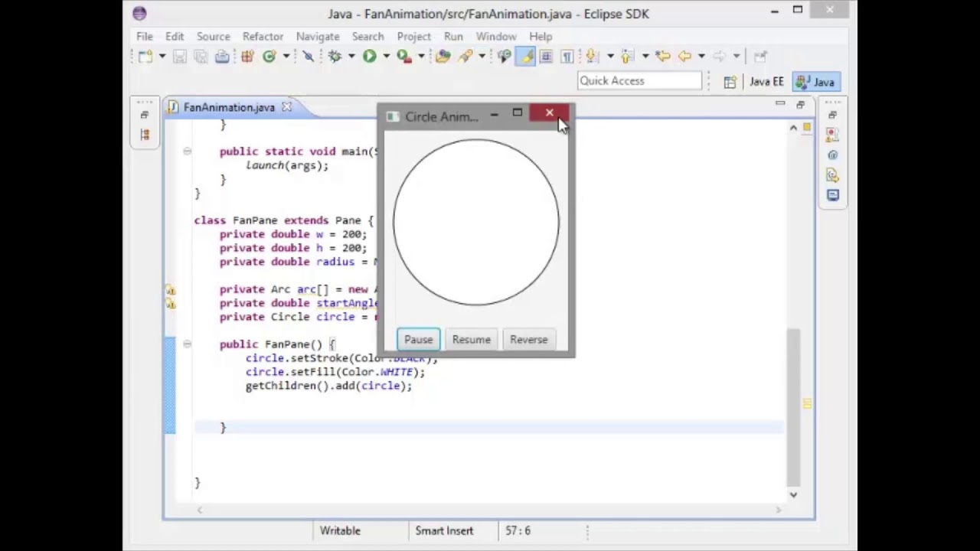This screenshot has width=980, height=551.
Task: Click the editor scroll-down arrow
Action: click(793, 494)
